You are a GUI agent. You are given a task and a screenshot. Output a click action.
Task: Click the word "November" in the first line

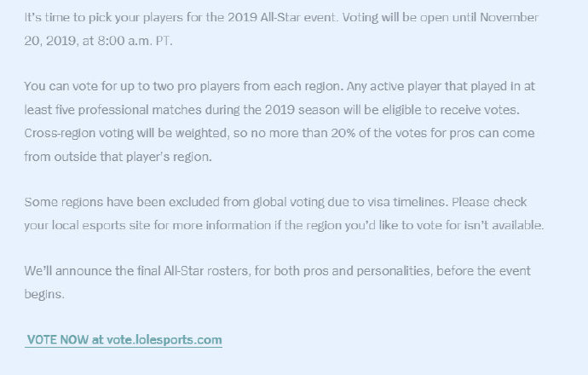click(510, 18)
